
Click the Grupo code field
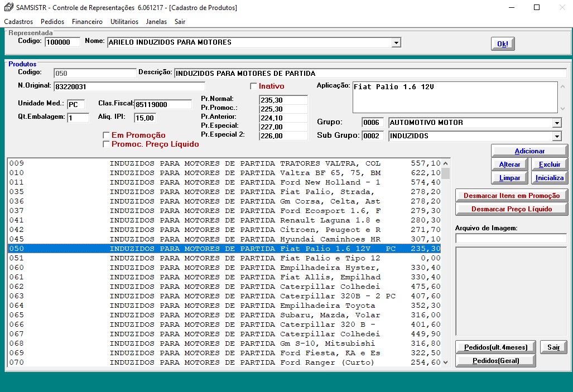(372, 122)
